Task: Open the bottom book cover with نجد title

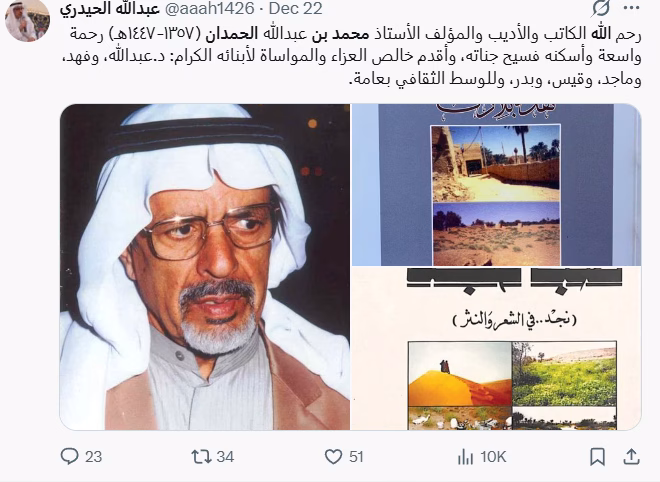Action: (496, 348)
